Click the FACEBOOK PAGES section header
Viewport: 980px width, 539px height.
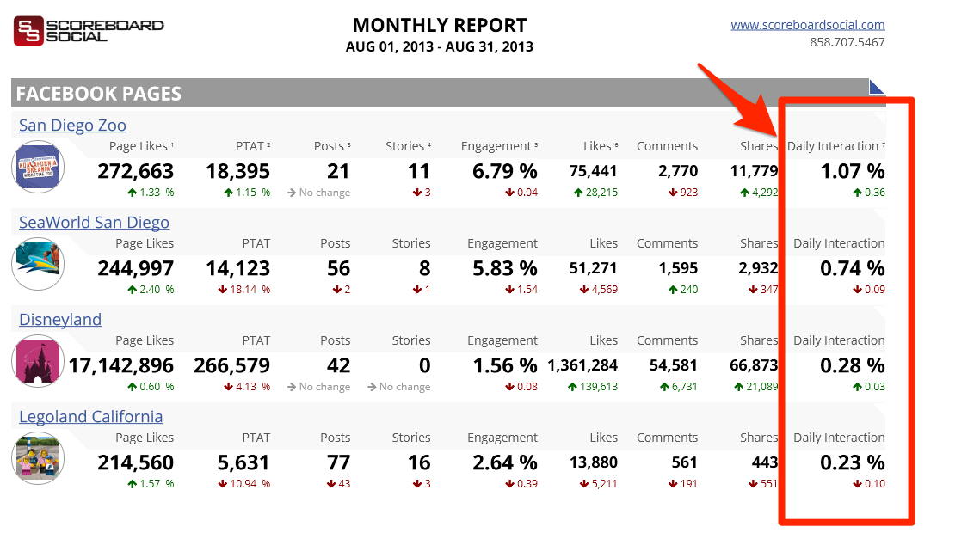[448, 93]
